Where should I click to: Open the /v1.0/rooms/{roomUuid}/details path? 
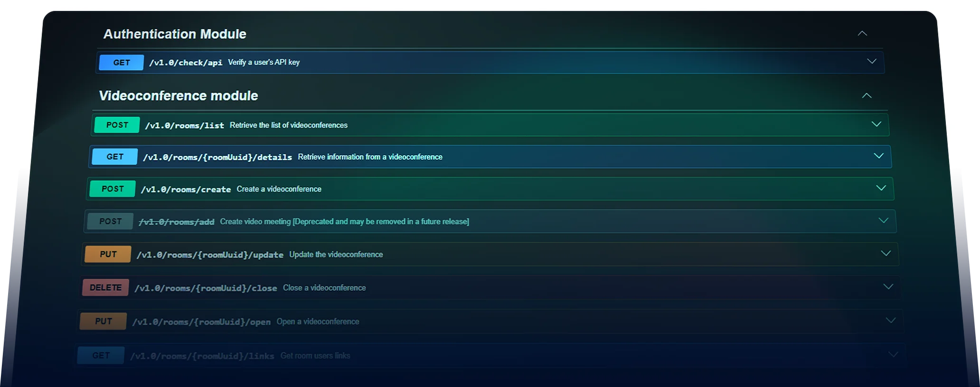pos(217,157)
